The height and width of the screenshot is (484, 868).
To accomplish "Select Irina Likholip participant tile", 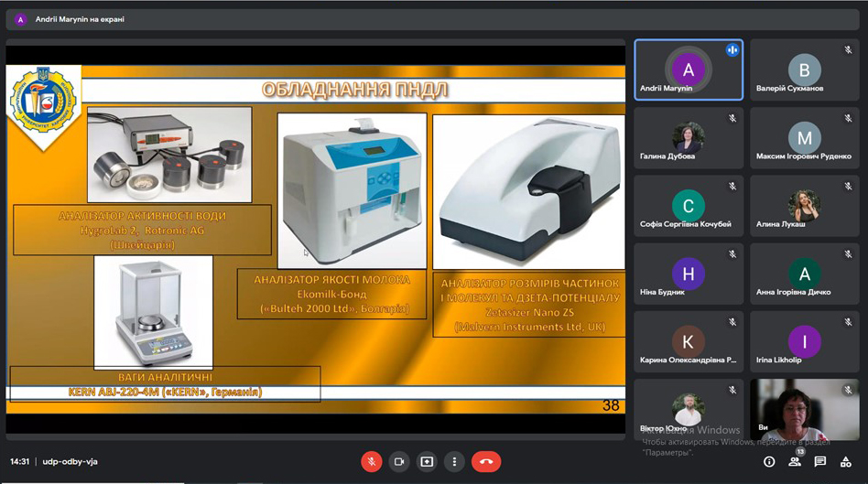I will tap(804, 342).
